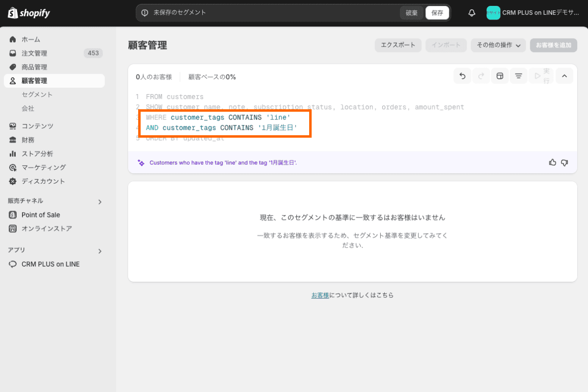Run the query with 実行 button
This screenshot has width=588, height=392.
click(x=542, y=76)
